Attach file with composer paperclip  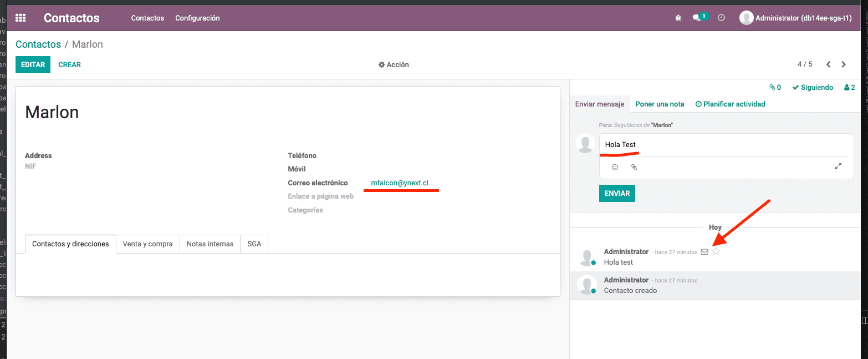pyautogui.click(x=634, y=167)
